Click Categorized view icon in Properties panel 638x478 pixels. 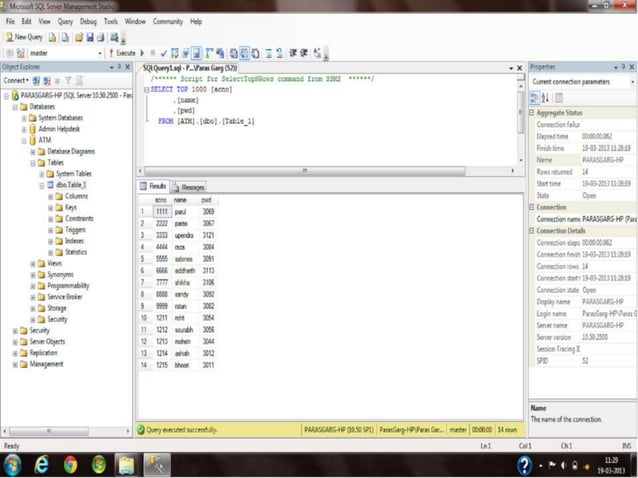[535, 98]
